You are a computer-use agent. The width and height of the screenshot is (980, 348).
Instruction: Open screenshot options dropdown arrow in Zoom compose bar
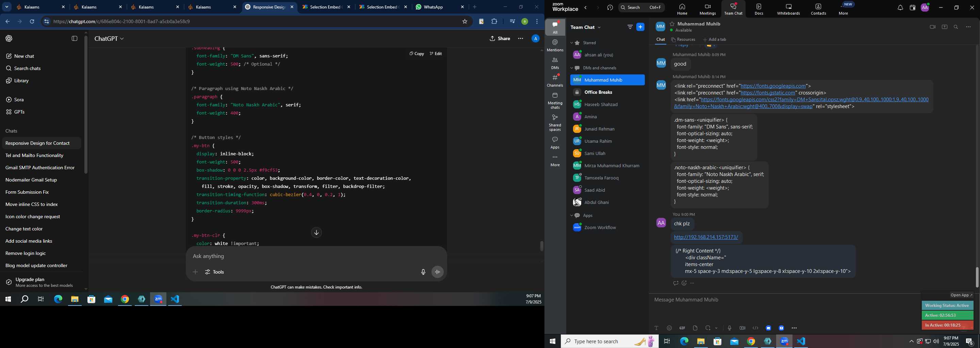click(716, 328)
